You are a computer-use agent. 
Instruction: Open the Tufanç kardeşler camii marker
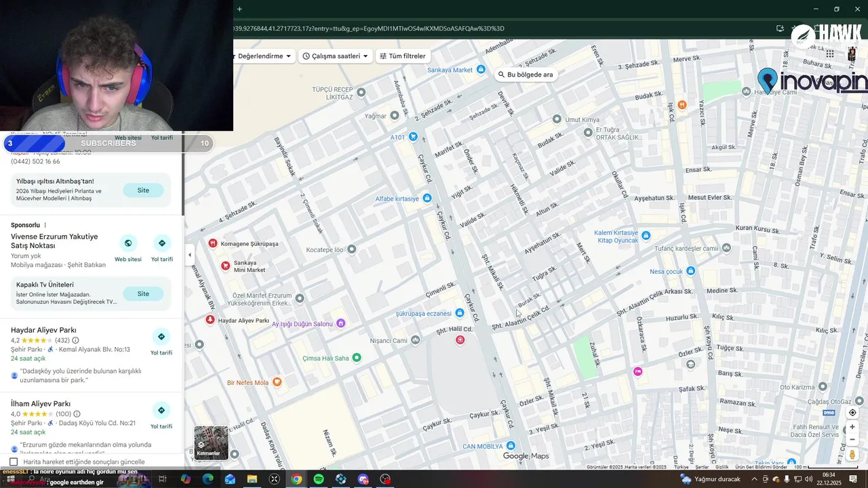coord(727,248)
